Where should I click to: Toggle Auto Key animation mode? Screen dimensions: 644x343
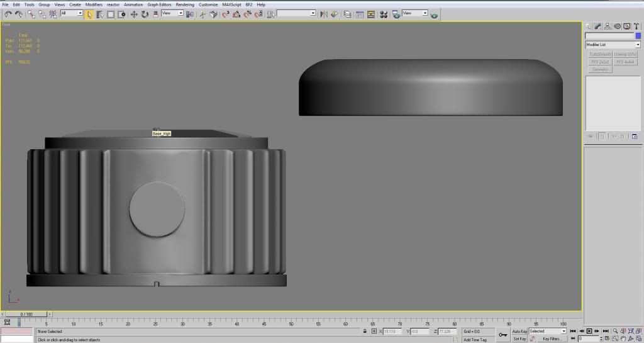coord(519,331)
